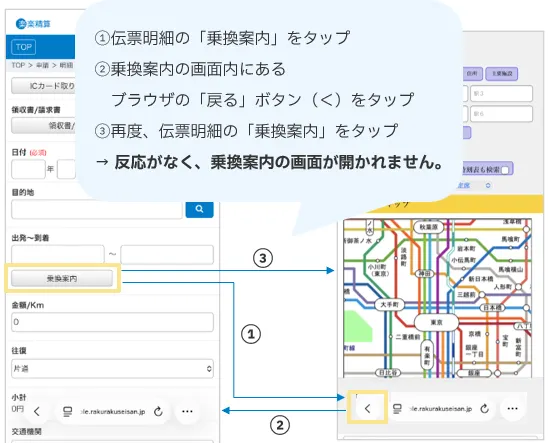Image resolution: width=558 pixels, height=443 pixels.
Task: Tap the 乗換案内 button in the left form
Action: point(62,278)
